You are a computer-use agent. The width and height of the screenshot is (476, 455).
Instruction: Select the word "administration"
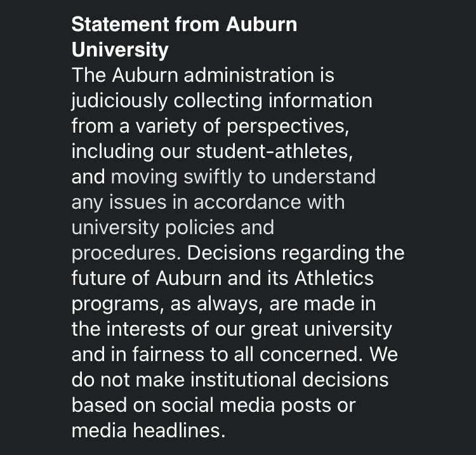(249, 76)
